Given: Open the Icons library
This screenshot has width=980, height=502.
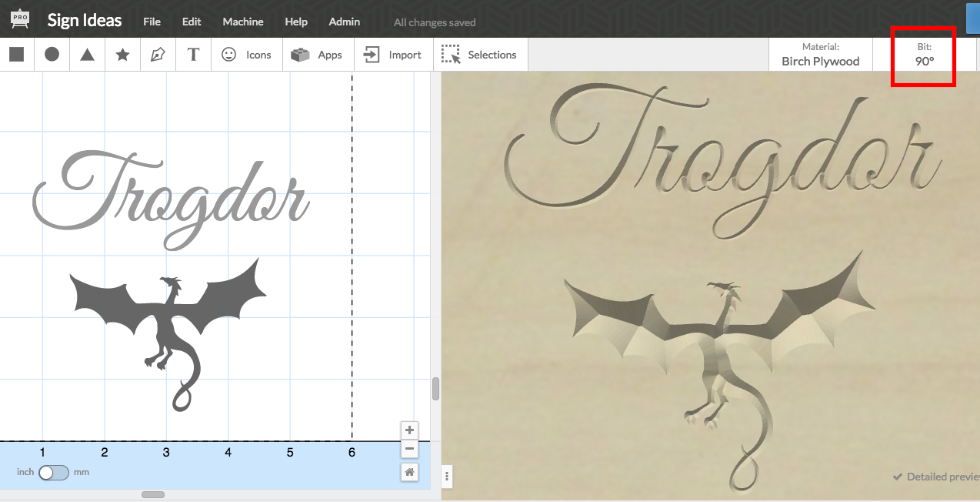Looking at the screenshot, I should [246, 55].
